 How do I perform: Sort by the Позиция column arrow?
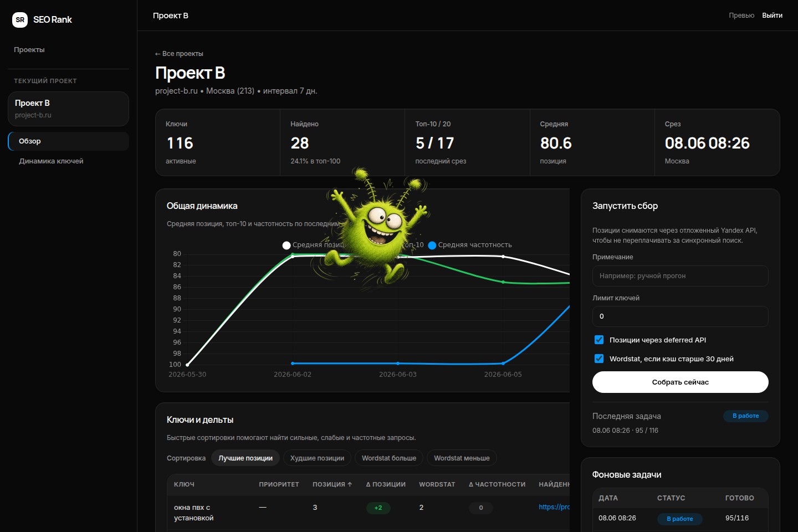(x=350, y=484)
